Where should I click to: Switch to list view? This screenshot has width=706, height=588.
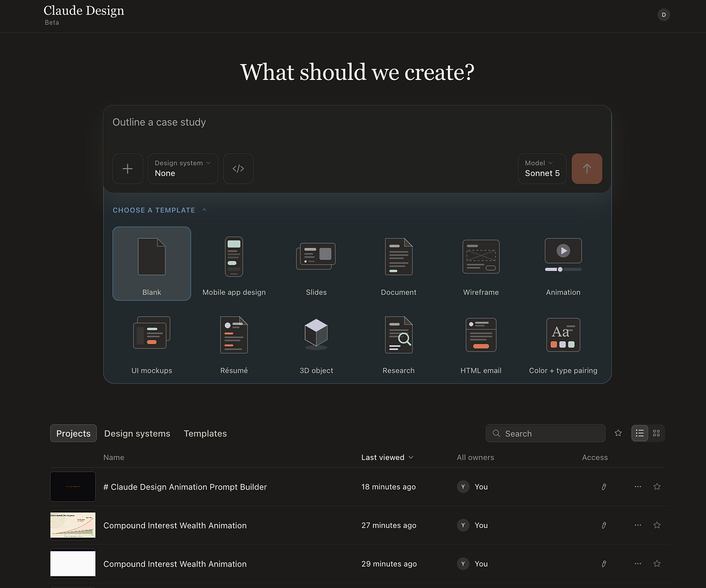[x=640, y=433]
